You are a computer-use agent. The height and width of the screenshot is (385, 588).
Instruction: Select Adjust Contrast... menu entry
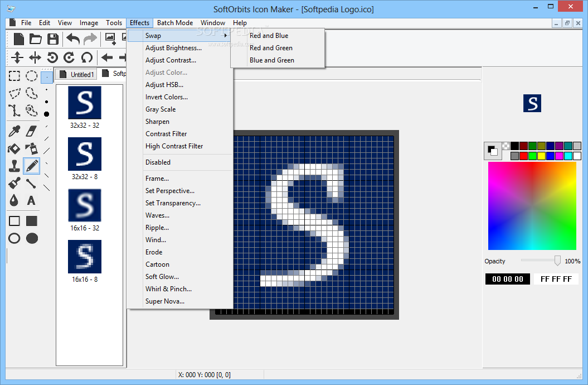pos(179,60)
